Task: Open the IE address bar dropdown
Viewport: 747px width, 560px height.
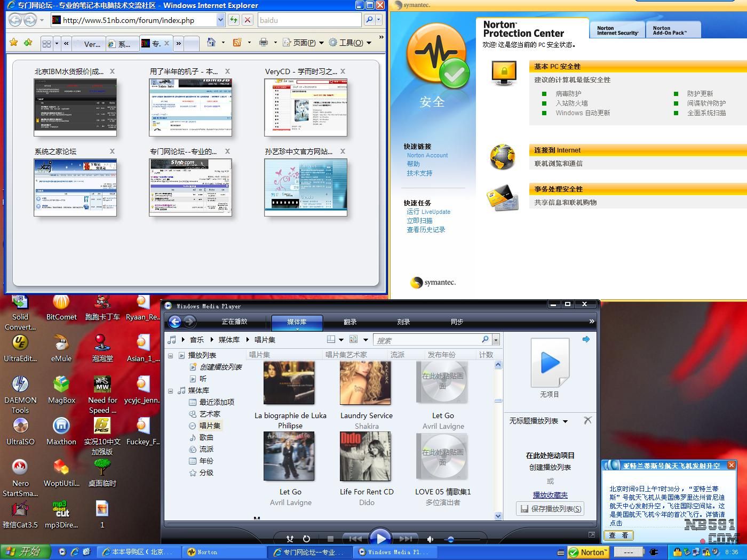Action: click(x=220, y=20)
